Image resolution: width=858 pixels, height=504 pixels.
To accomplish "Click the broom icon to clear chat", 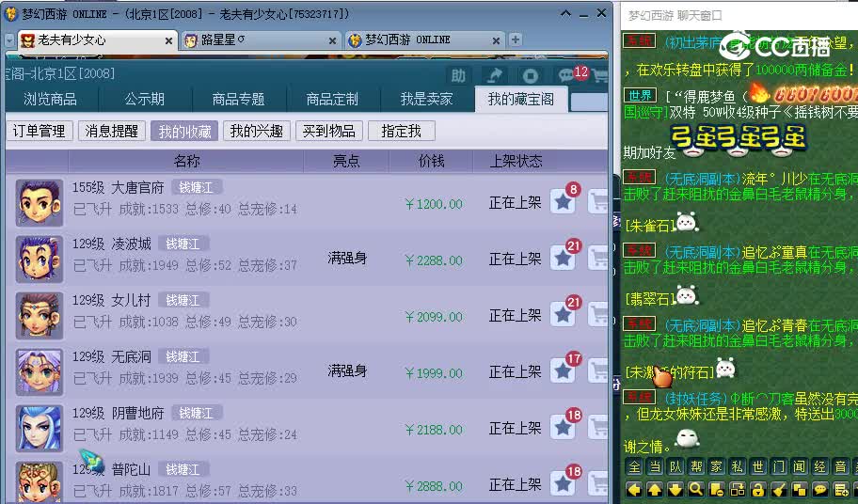I will point(779,489).
